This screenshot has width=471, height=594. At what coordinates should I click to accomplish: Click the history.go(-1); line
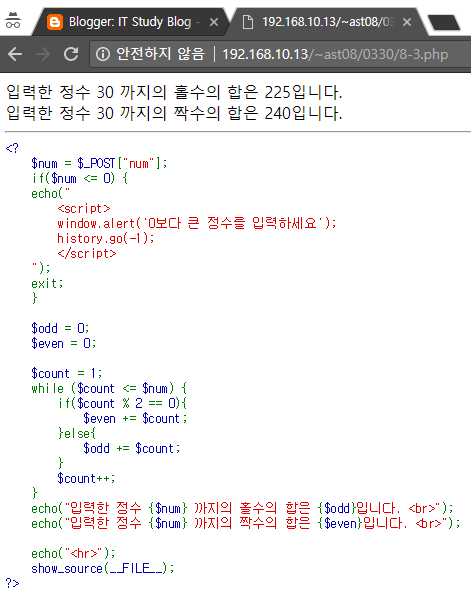pyautogui.click(x=106, y=238)
